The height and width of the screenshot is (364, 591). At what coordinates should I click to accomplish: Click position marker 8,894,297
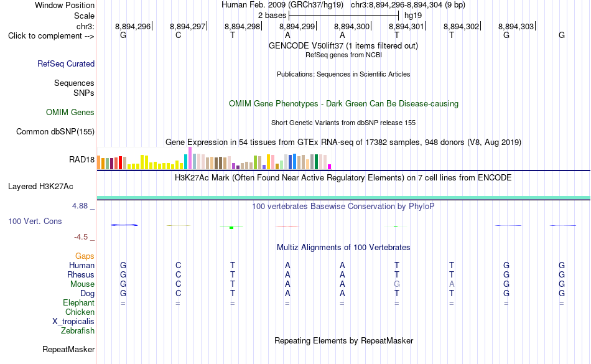coord(187,26)
